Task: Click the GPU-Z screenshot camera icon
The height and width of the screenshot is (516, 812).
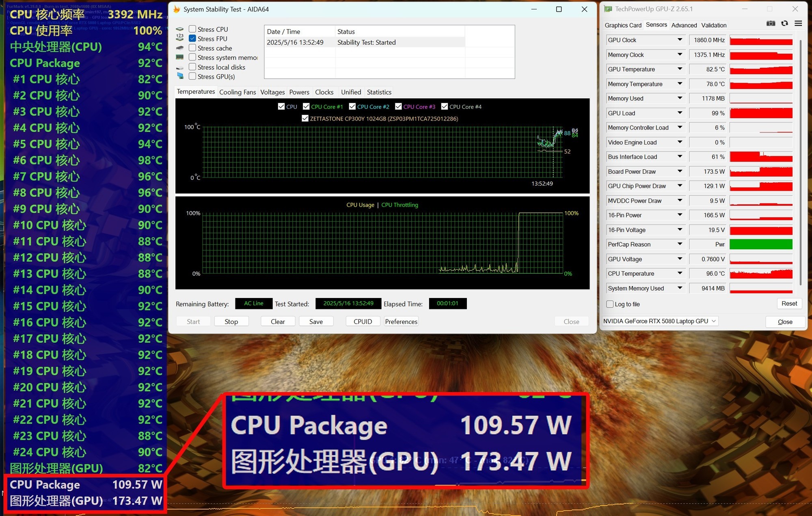Action: click(x=771, y=24)
